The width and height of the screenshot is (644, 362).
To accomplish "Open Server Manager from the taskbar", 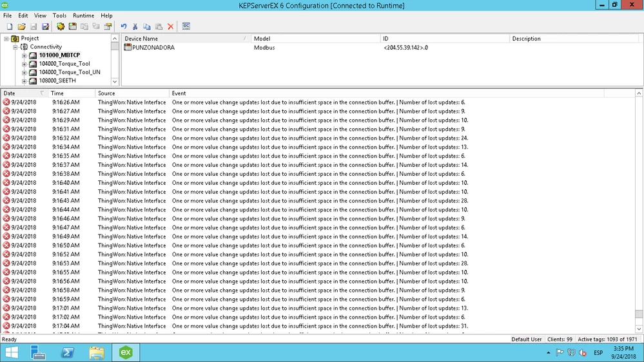I will tap(38, 352).
